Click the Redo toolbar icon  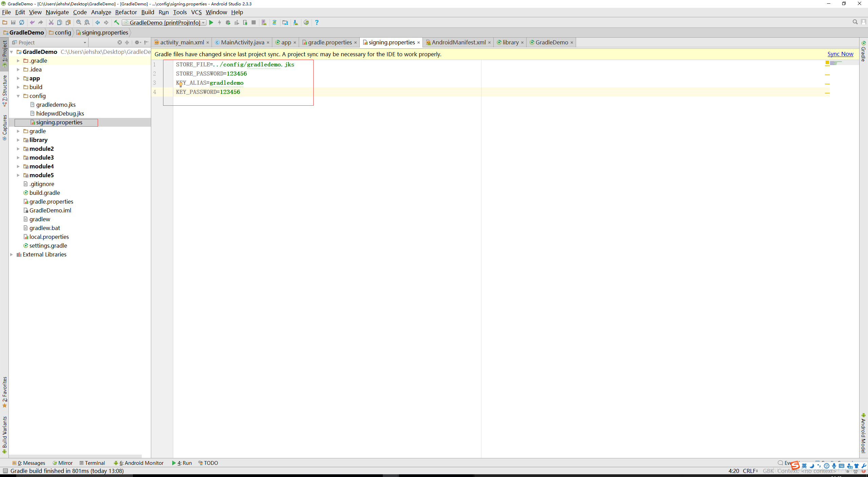[x=41, y=22]
